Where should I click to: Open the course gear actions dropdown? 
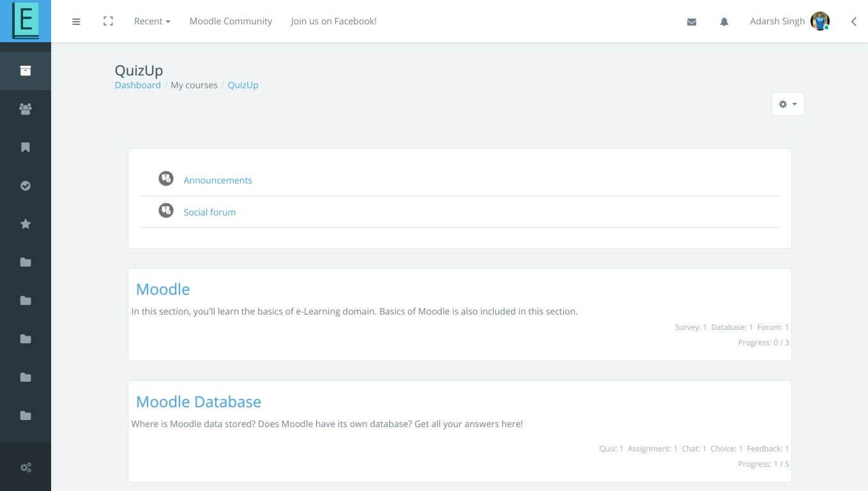(788, 104)
